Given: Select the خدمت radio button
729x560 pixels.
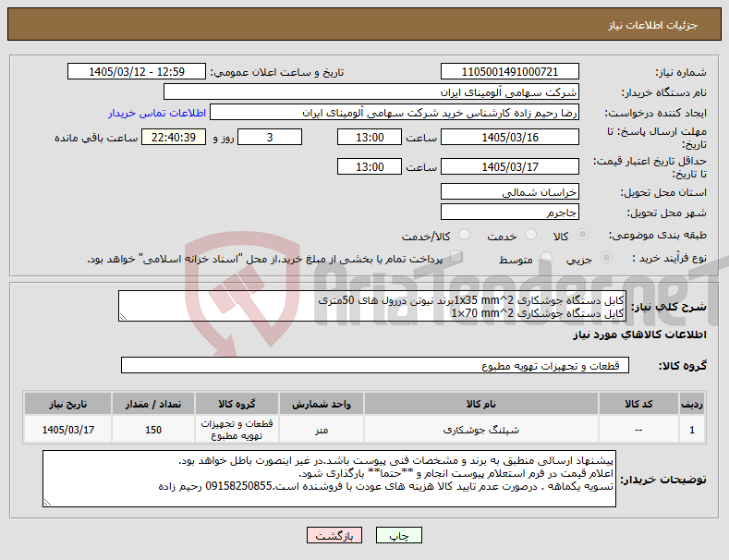Looking at the screenshot, I should [530, 235].
